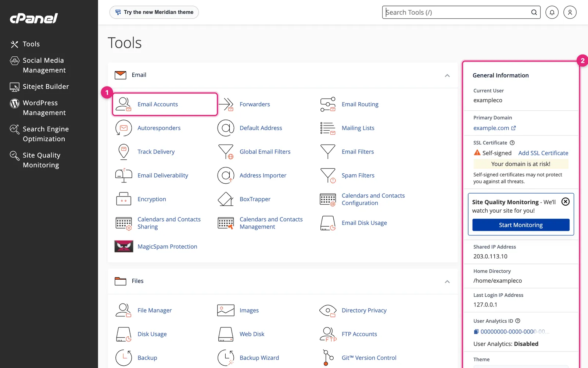Dismiss the Site Quality Monitoring banner
The width and height of the screenshot is (588, 368).
pyautogui.click(x=566, y=202)
